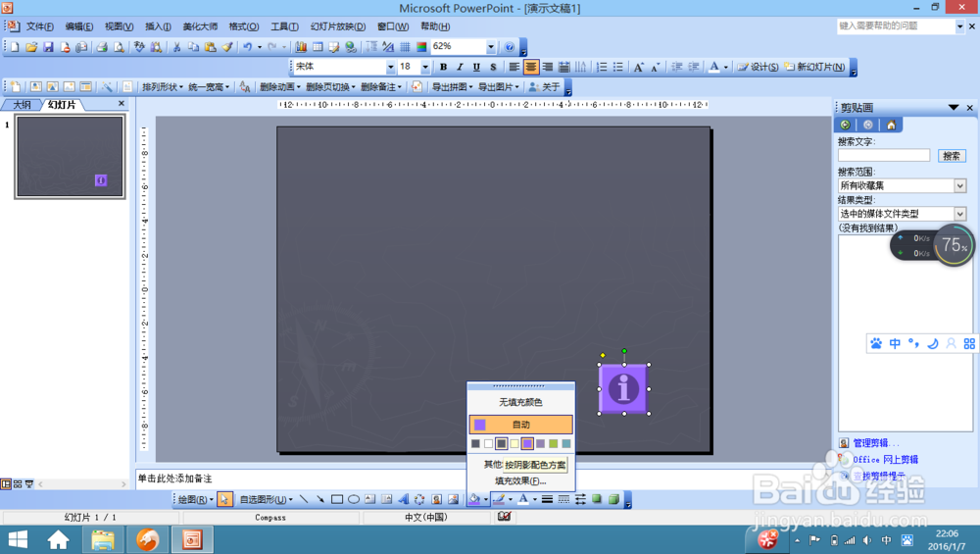Use the Format Painter brush icon
The width and height of the screenshot is (980, 554).
tap(227, 47)
